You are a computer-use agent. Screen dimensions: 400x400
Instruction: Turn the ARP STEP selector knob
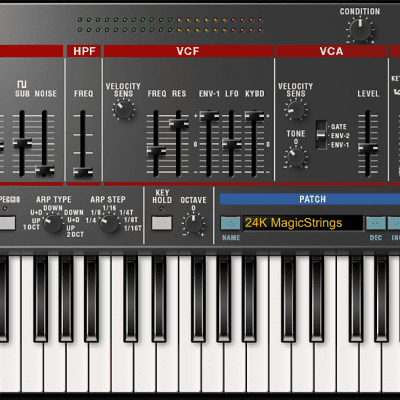(109, 223)
